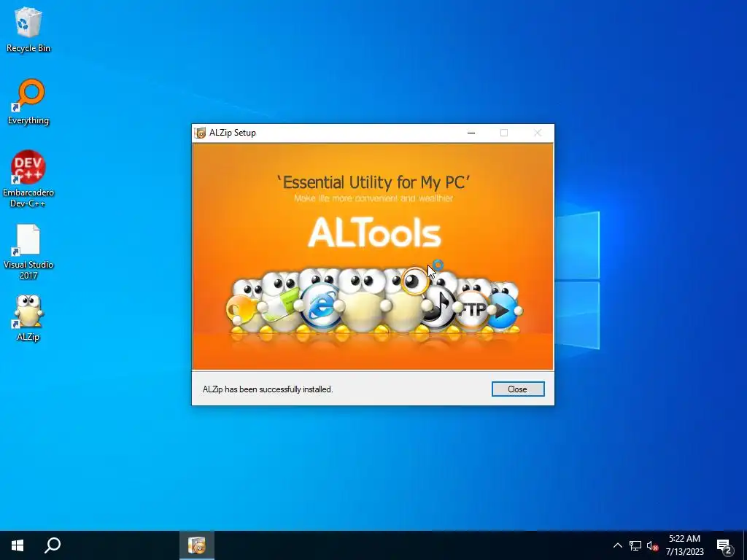Viewport: 747px width, 560px height.
Task: Show hidden system tray icons
Action: (x=617, y=545)
